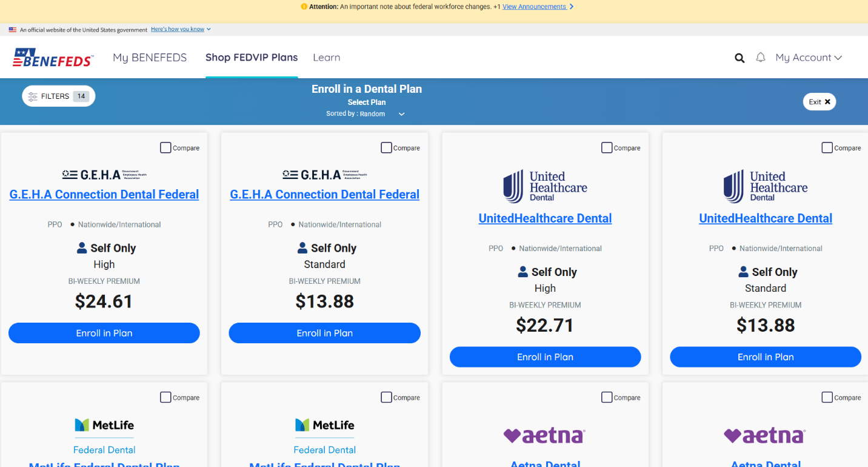Exit the dental plan enrollment
Image resolution: width=868 pixels, height=467 pixels.
click(x=819, y=102)
